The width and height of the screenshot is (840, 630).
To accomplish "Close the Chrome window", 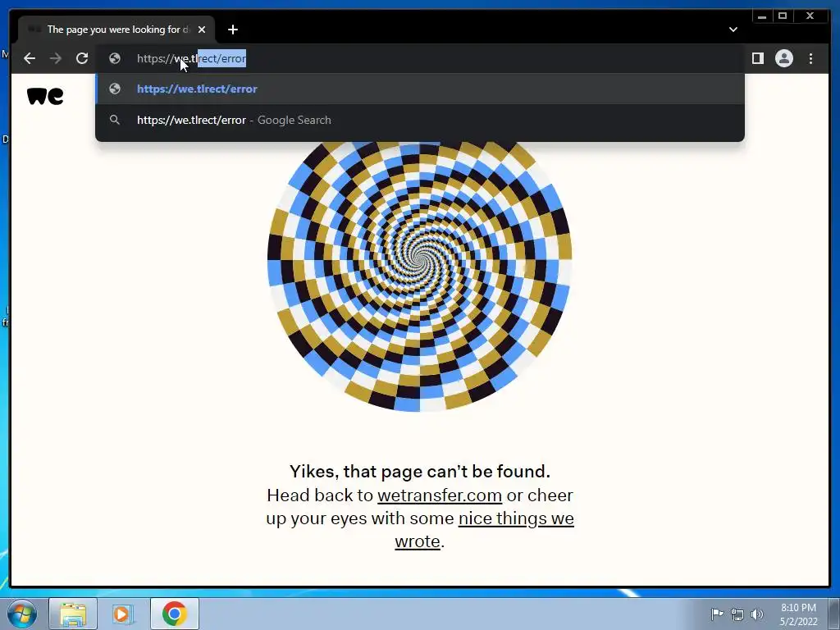I will [x=810, y=16].
